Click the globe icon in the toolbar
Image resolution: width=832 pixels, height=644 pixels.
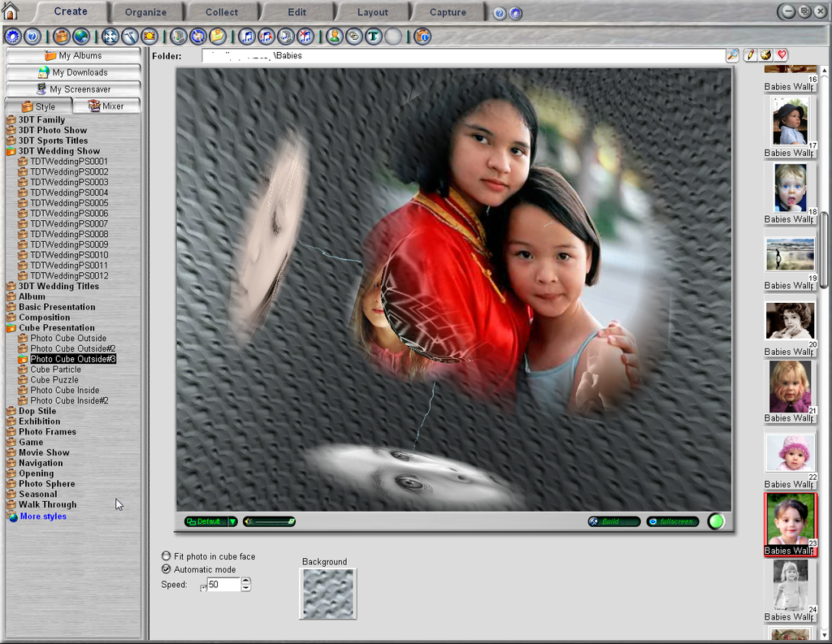coord(81,37)
